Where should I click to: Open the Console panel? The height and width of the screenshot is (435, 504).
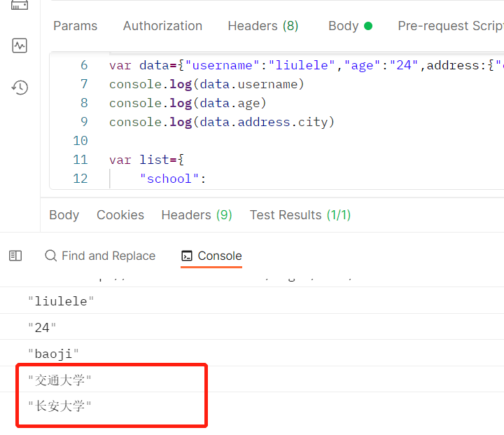[x=211, y=256]
